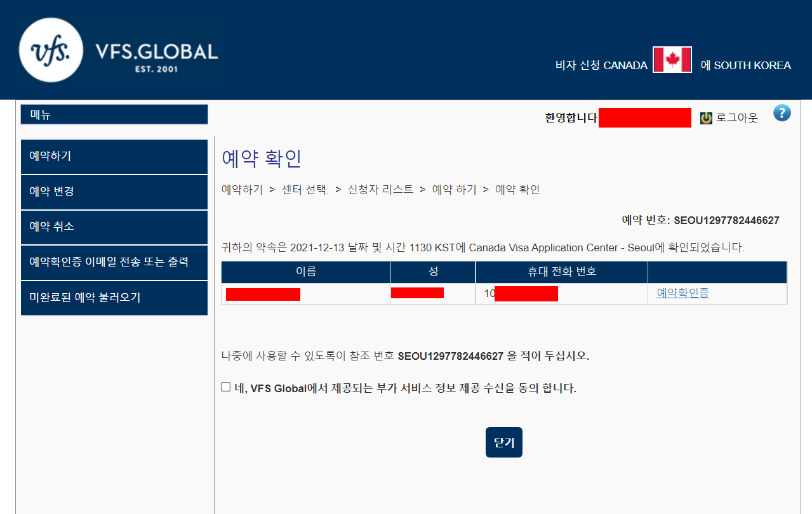Click the 예약 확인 page heading

(262, 159)
